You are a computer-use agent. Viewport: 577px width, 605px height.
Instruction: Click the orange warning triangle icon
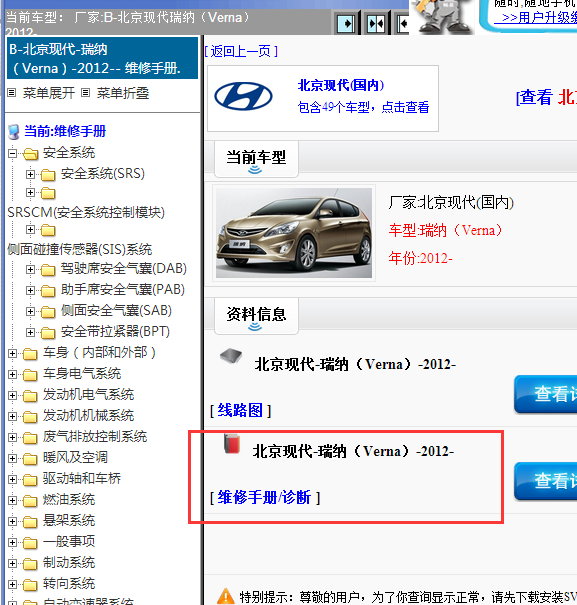(226, 596)
